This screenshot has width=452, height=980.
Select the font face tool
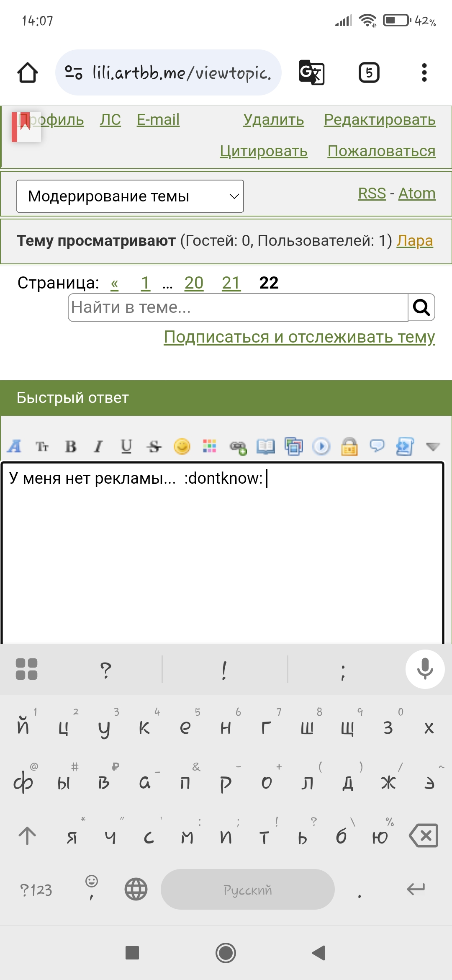pyautogui.click(x=15, y=446)
